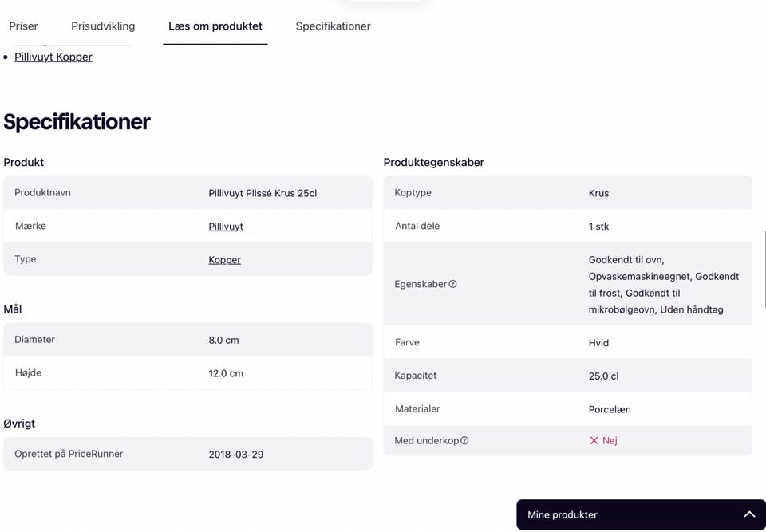Click the product name Pillivuyt Plissé Krus 25cl
The width and height of the screenshot is (766, 532).
(x=263, y=193)
